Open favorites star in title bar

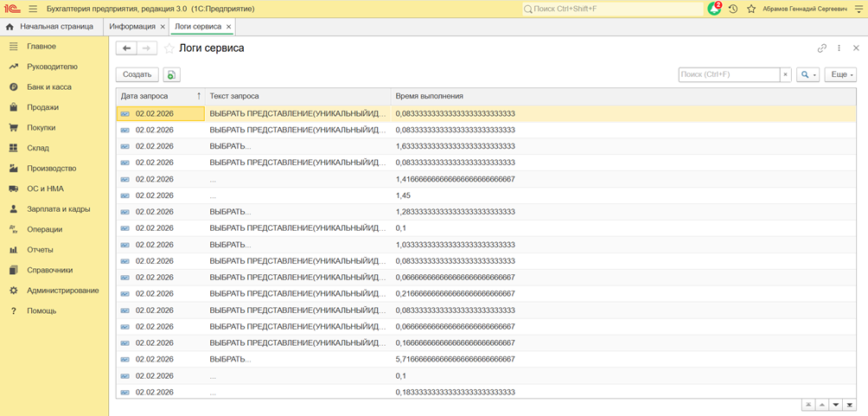click(751, 9)
